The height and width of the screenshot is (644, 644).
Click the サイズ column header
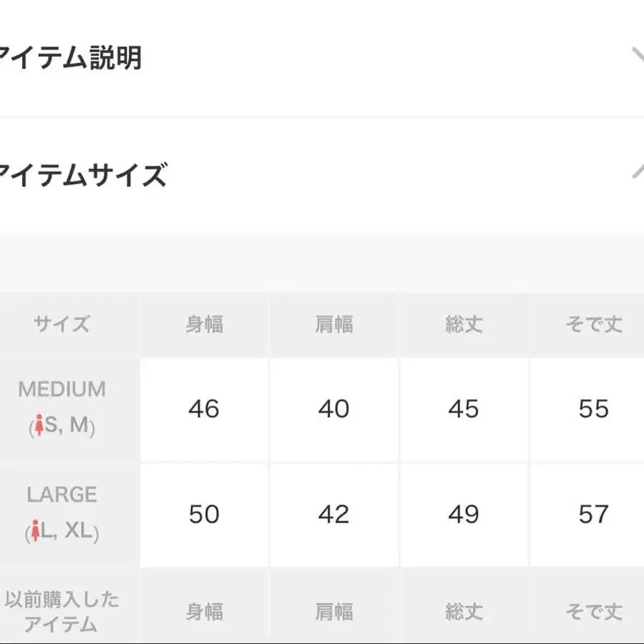point(62,325)
